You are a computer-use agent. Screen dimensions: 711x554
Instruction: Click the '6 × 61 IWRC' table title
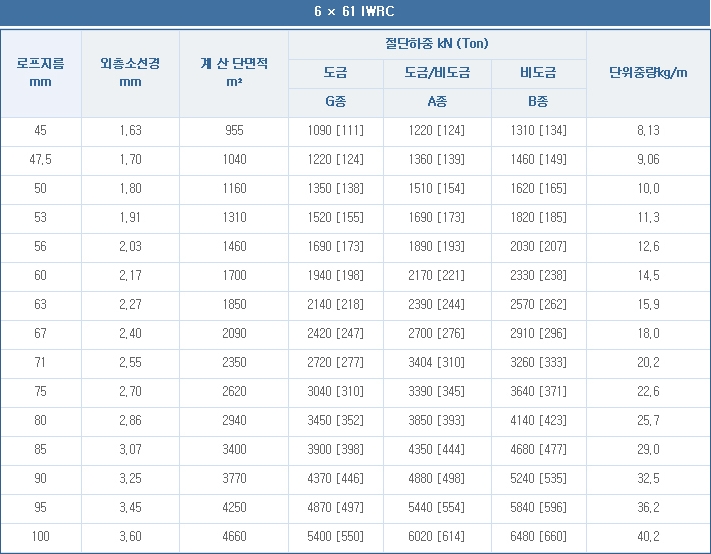click(x=355, y=11)
